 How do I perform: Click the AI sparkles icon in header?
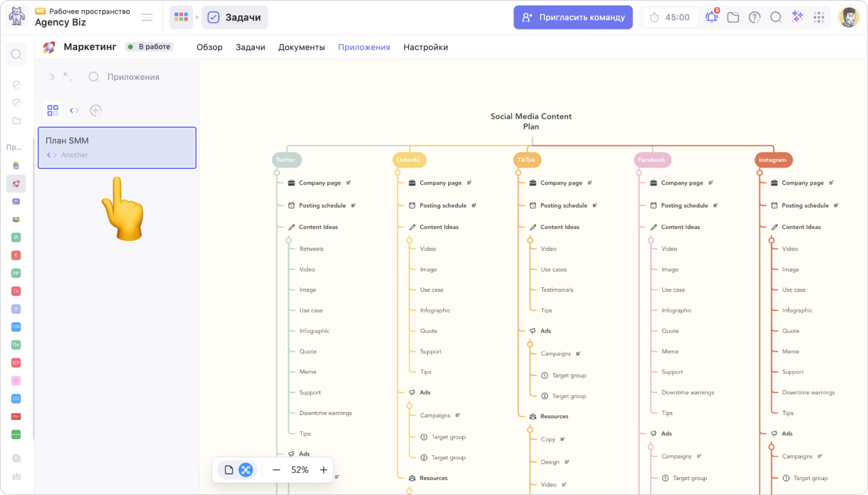tap(798, 17)
